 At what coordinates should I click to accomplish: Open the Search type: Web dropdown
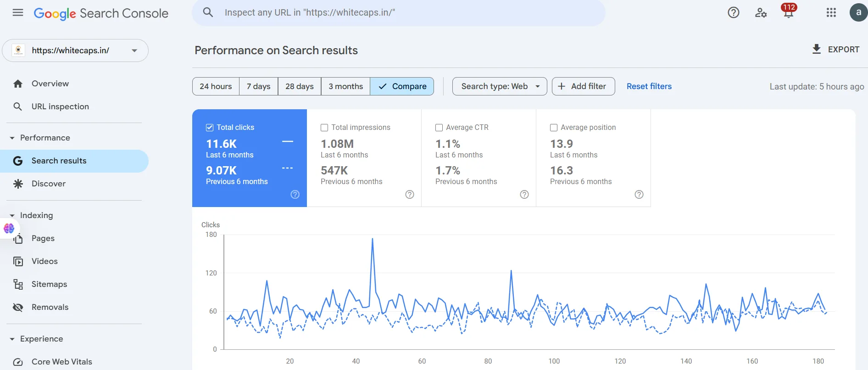(x=500, y=86)
